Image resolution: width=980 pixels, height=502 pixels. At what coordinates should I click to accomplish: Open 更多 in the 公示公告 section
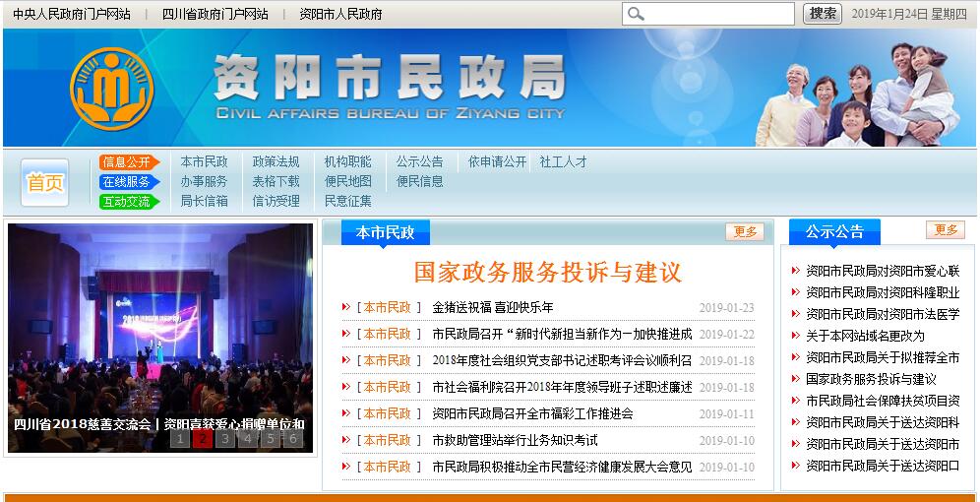click(x=945, y=230)
